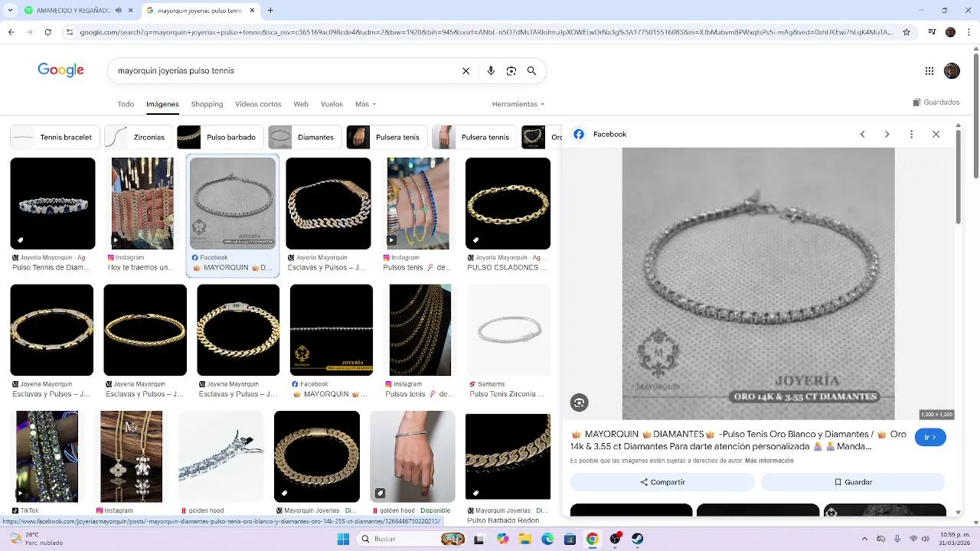This screenshot has width=980, height=551.
Task: Search inside image with the Lens button
Action: point(579,403)
